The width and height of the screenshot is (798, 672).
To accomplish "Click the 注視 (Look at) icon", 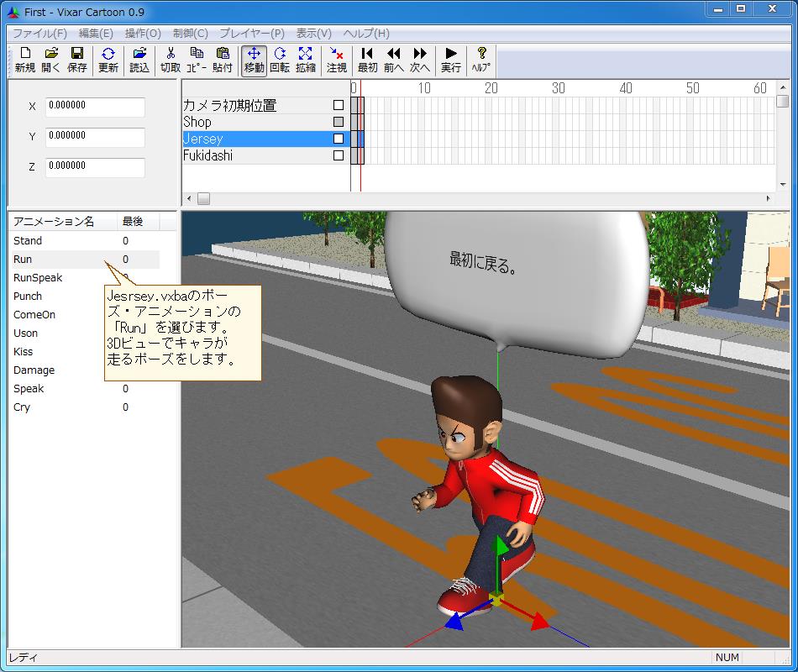I will 337,60.
